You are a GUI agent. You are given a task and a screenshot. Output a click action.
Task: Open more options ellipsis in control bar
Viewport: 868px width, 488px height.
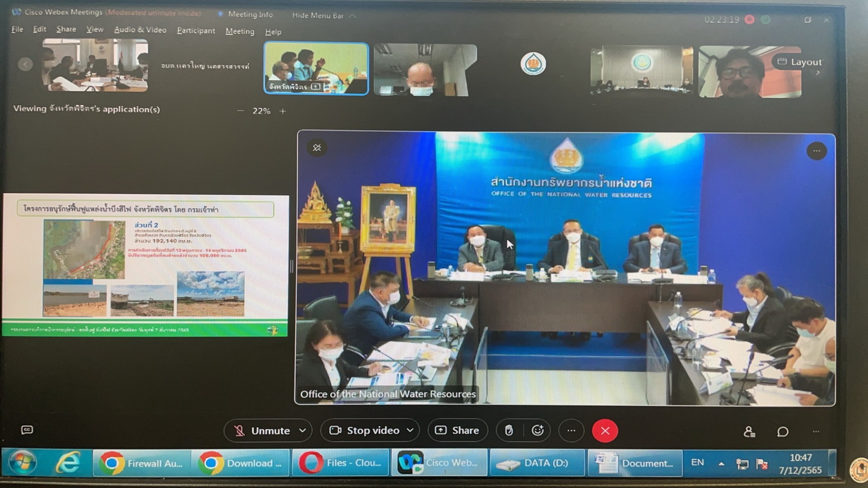[571, 431]
